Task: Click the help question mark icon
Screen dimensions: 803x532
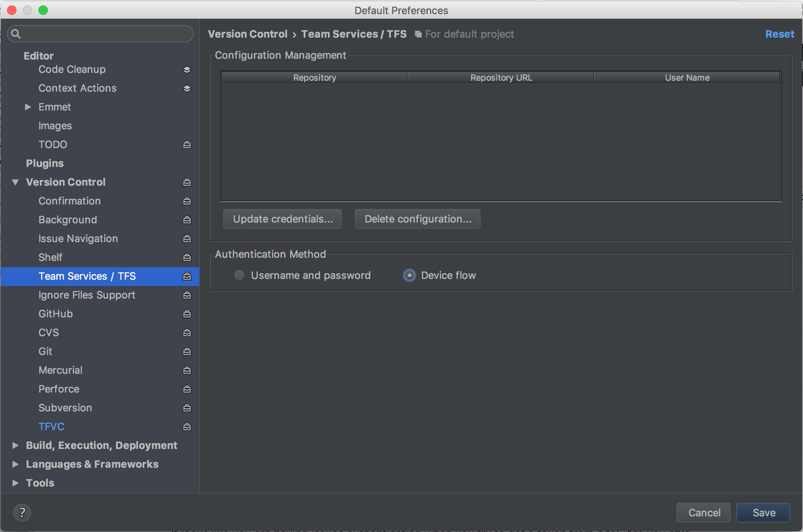Action: click(x=22, y=512)
